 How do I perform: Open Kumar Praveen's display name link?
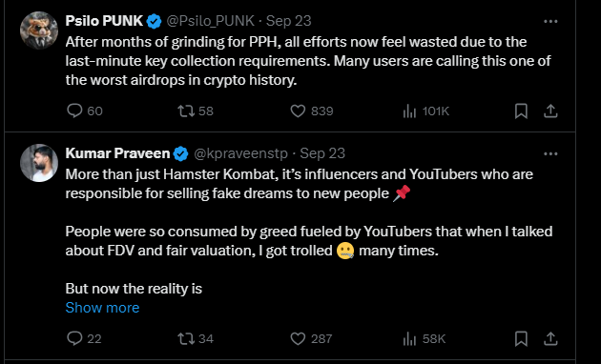tap(117, 153)
